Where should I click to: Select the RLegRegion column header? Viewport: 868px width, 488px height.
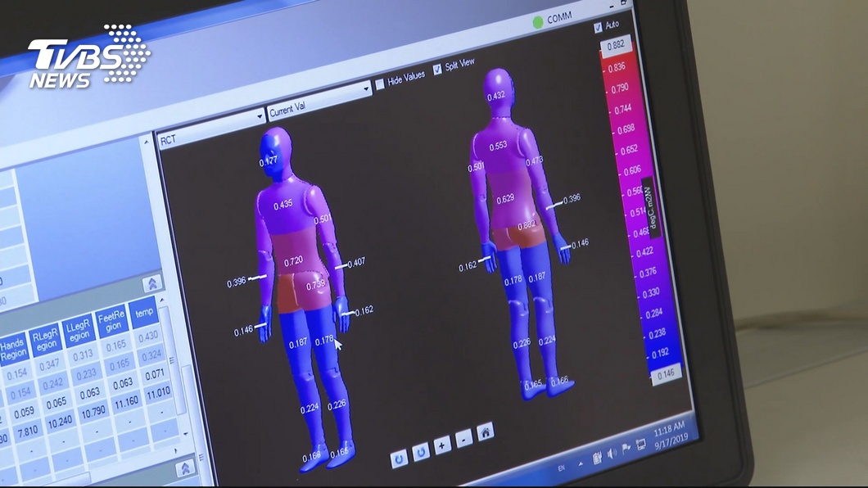click(x=45, y=341)
